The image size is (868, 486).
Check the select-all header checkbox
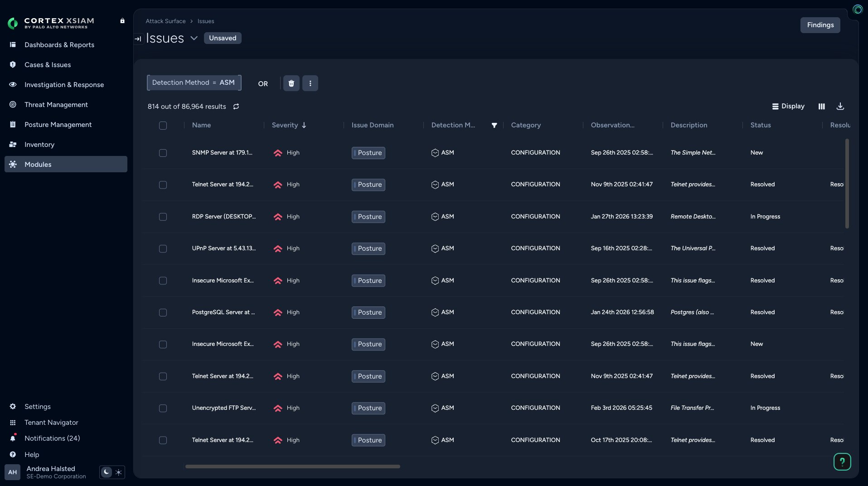click(163, 126)
